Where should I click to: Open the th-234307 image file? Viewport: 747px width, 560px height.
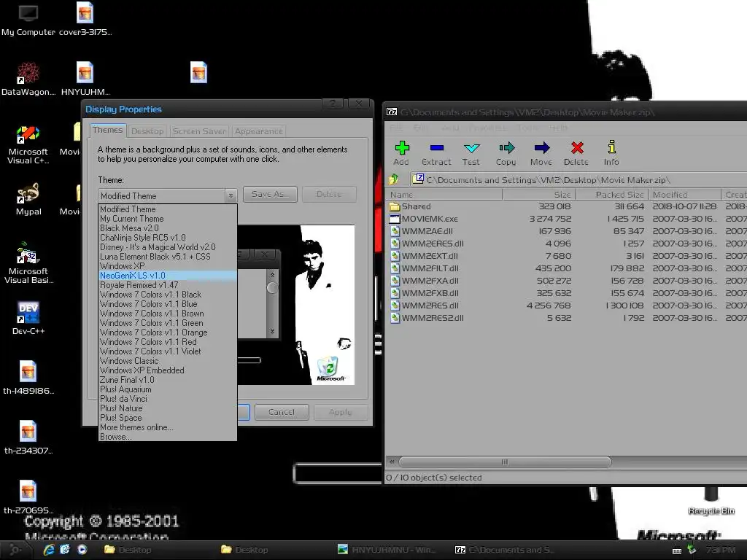coord(28,437)
